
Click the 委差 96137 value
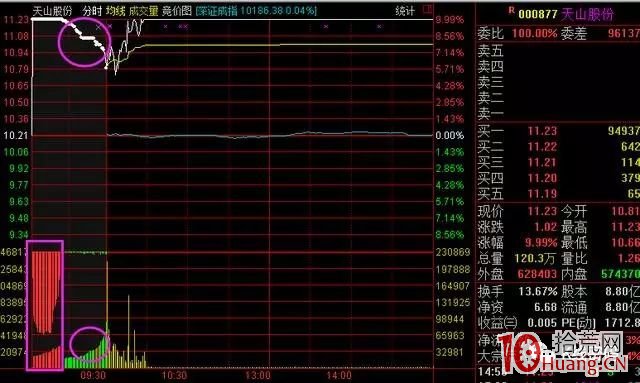tap(624, 33)
